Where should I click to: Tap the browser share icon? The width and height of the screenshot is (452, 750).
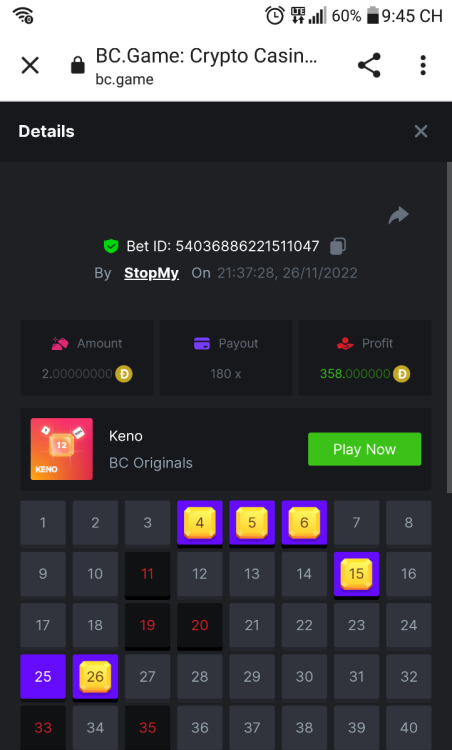pyautogui.click(x=369, y=65)
